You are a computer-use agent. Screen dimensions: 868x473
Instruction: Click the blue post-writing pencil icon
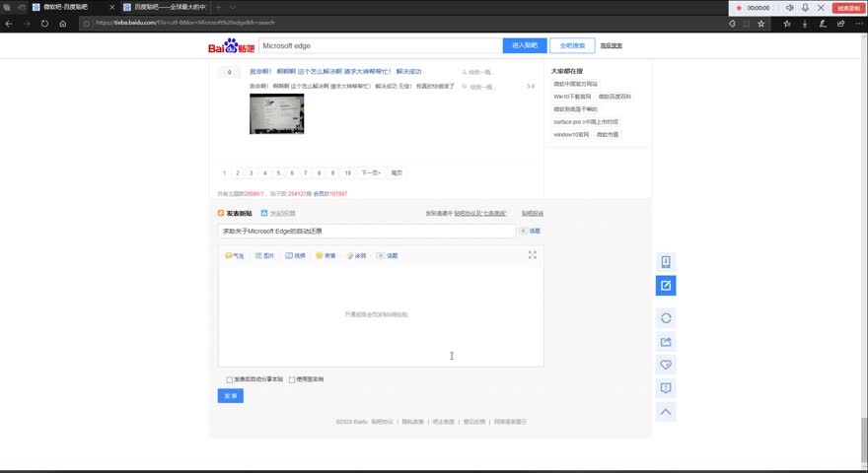[x=666, y=286]
